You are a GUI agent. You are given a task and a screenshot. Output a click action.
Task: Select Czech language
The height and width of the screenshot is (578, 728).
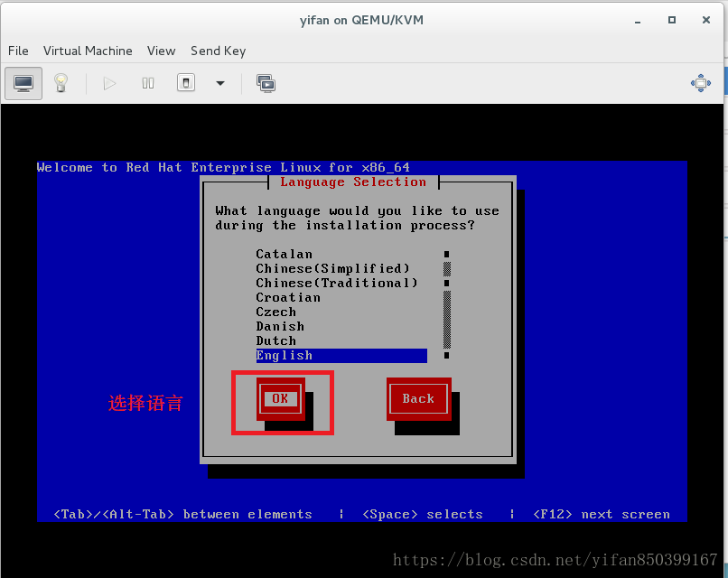pos(341,312)
